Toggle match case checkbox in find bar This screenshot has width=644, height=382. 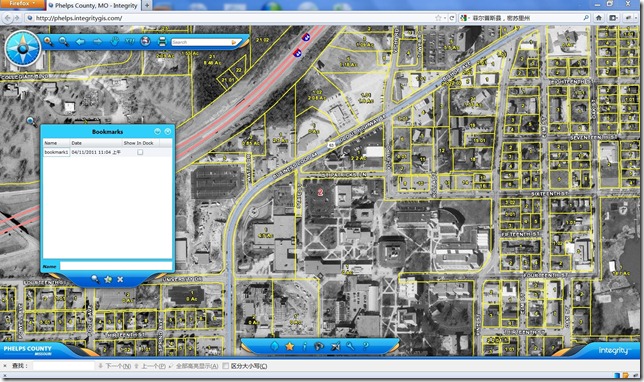pyautogui.click(x=225, y=366)
